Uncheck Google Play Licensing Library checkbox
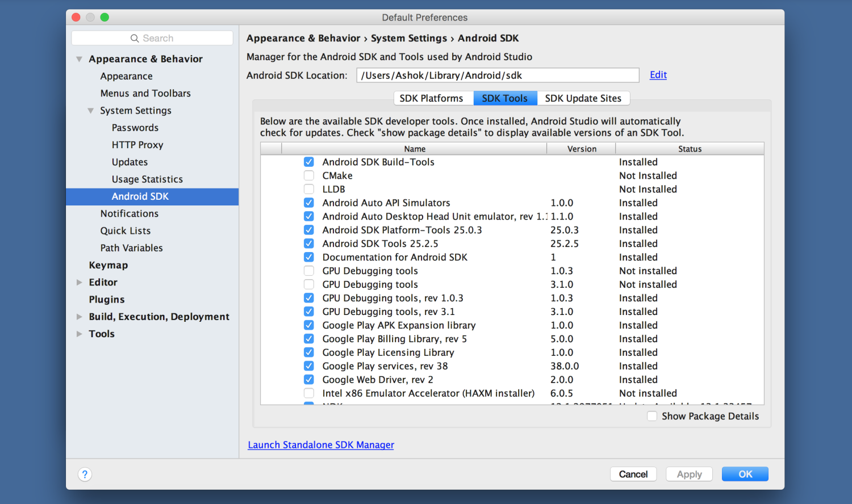 point(309,353)
